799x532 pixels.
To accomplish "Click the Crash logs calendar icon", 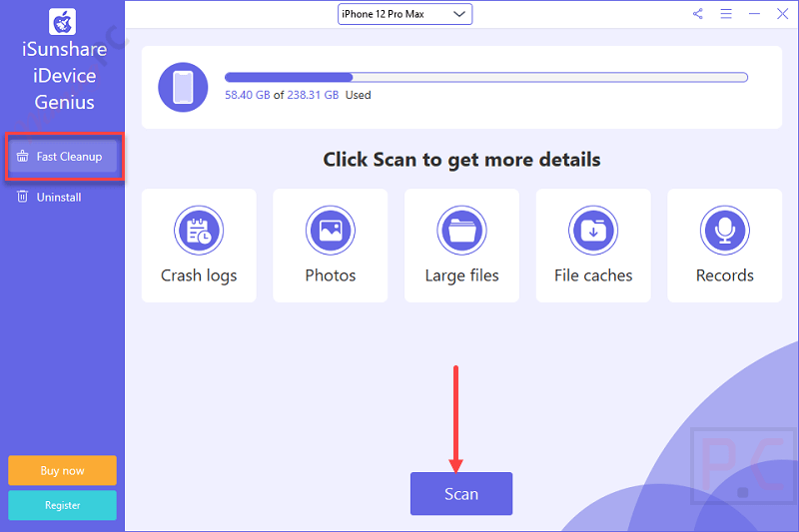I will pos(199,231).
